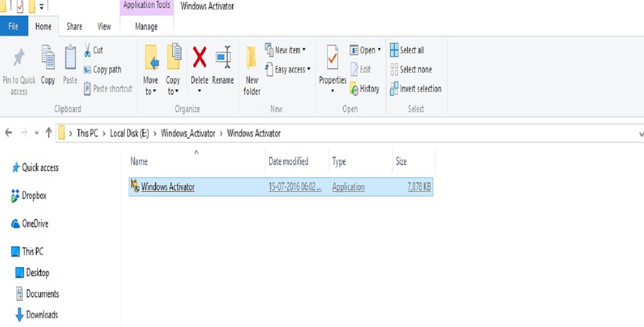Click the red X Delete icon
The width and height of the screenshot is (644, 327).
coord(199,57)
